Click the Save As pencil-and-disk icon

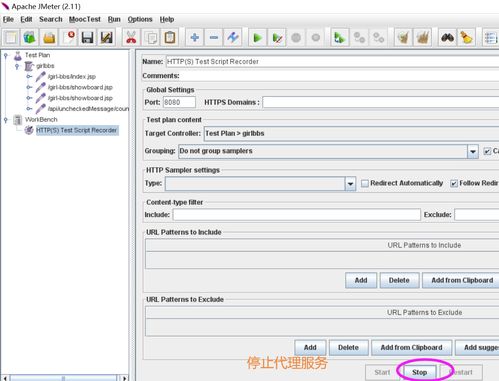[107, 37]
